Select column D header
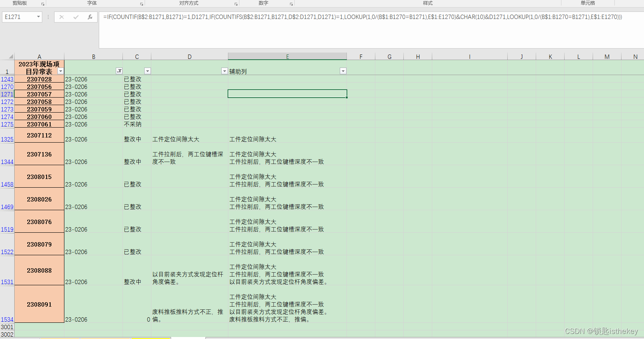Image resolution: width=644 pixels, height=339 pixels. (x=190, y=56)
